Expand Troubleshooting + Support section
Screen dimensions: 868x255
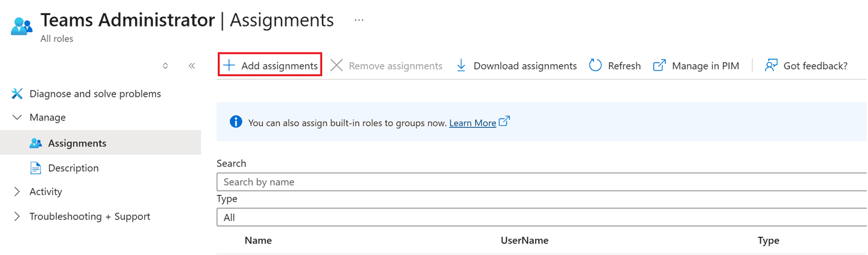pos(17,216)
